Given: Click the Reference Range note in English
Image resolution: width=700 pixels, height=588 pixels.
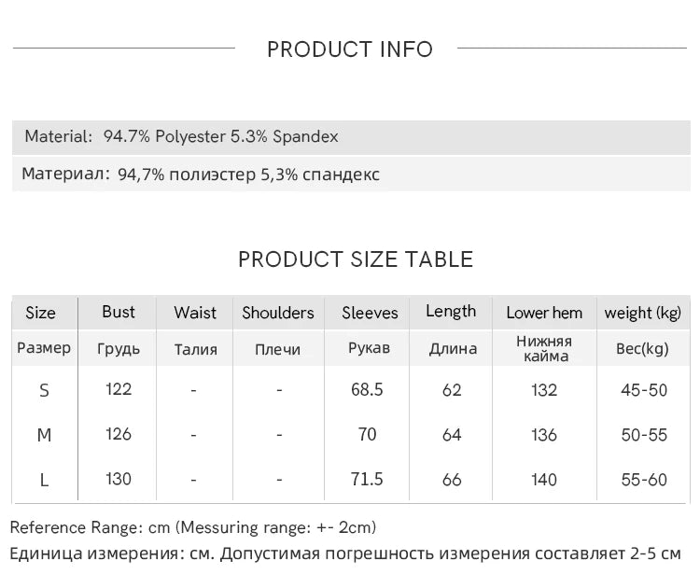Looking at the screenshot, I should (x=193, y=528).
